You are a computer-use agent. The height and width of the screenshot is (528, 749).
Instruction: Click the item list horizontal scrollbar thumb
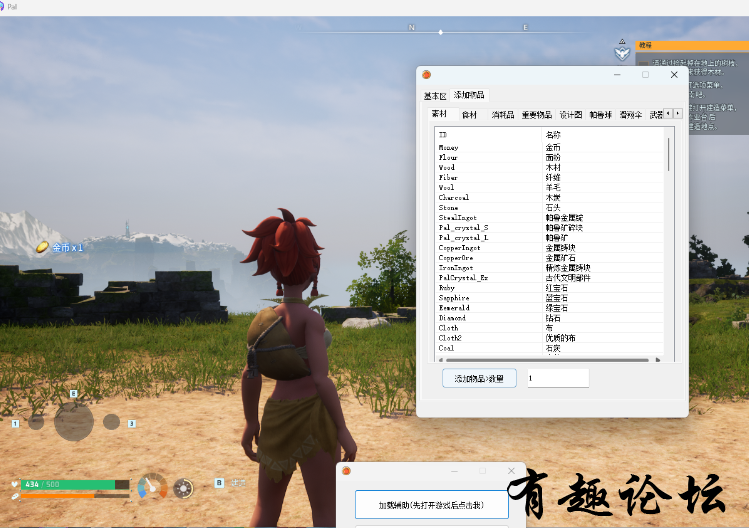(547, 360)
